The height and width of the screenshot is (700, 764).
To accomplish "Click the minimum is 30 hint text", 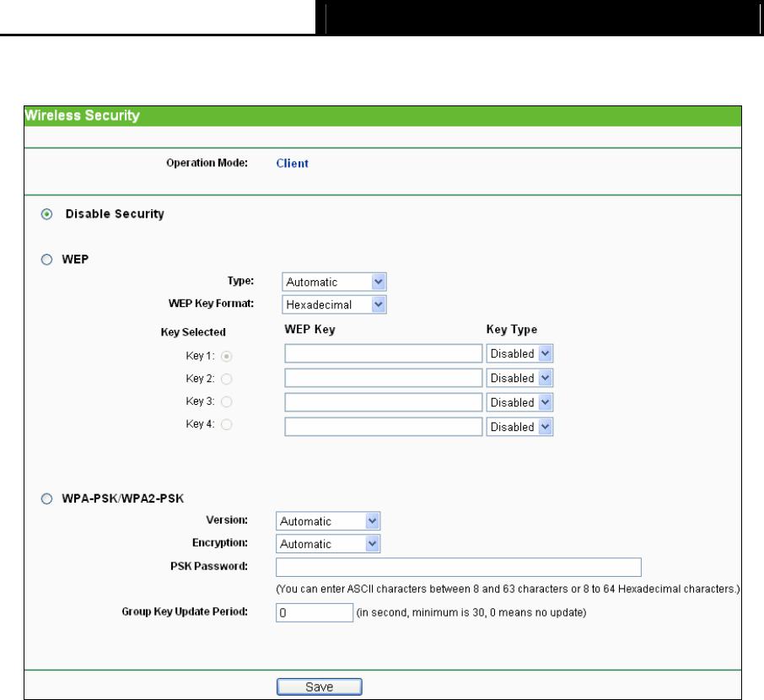I will 471,612.
